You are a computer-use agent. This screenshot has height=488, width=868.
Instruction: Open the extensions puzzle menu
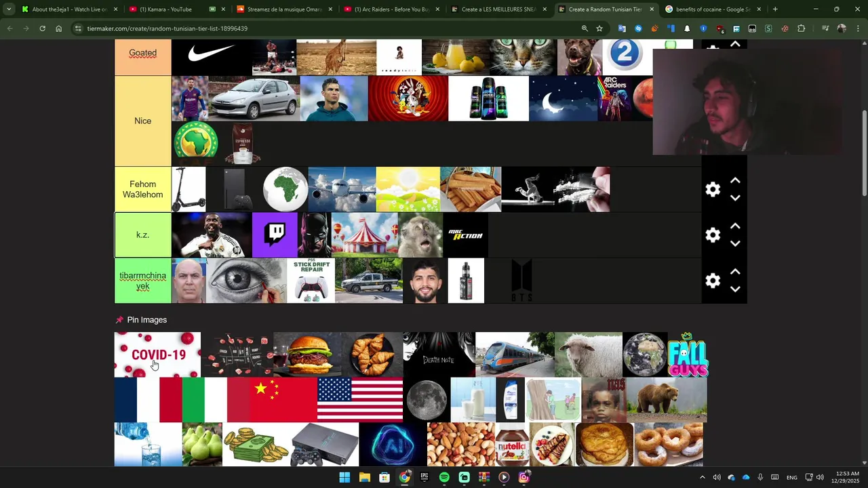coord(801,28)
